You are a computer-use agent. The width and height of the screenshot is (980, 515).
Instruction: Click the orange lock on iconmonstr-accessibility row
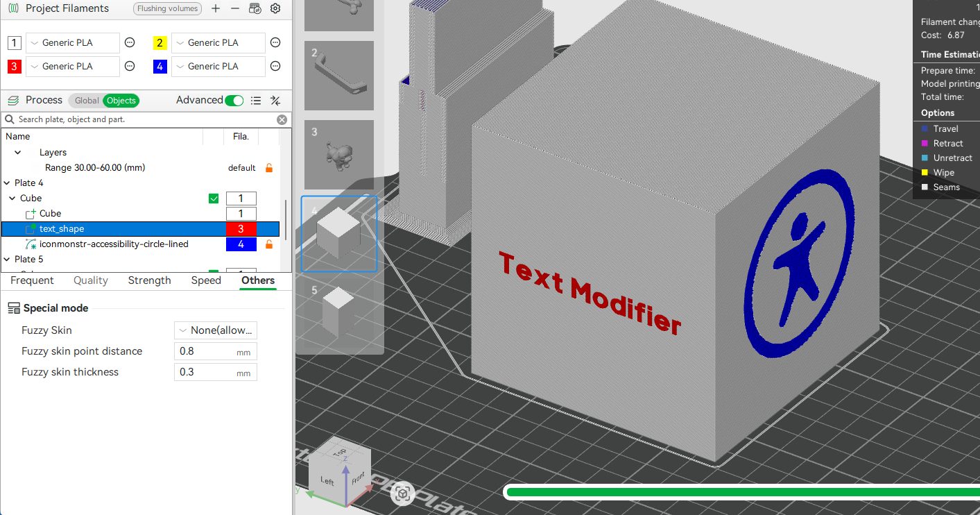(x=269, y=244)
